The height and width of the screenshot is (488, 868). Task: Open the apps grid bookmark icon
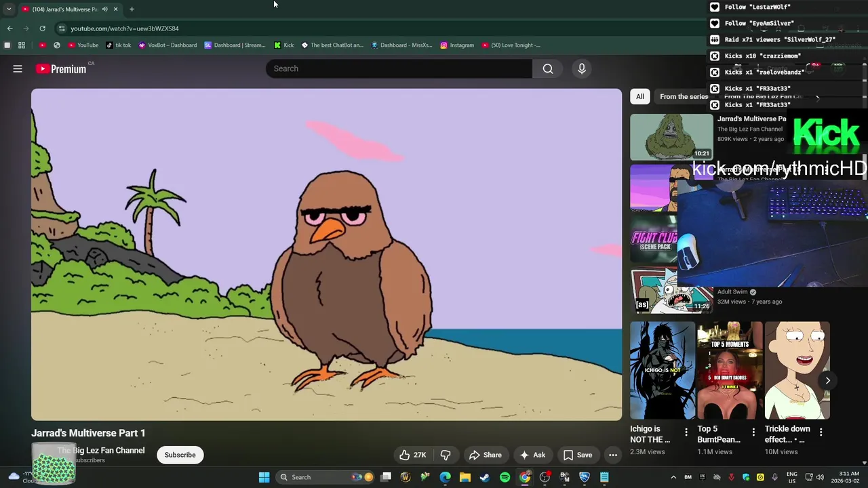(x=22, y=45)
